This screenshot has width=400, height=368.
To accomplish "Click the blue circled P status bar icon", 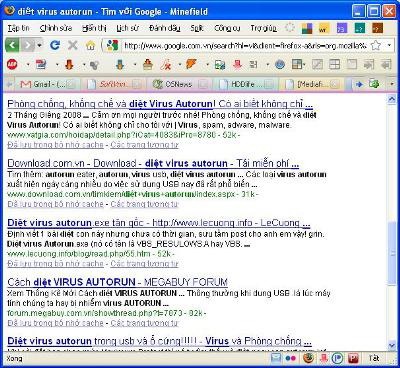I will tap(338, 358).
